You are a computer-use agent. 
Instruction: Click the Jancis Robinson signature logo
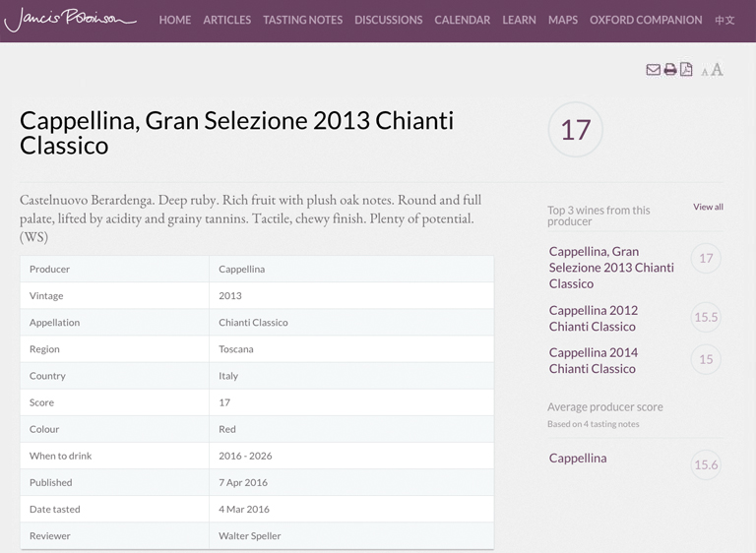point(71,20)
